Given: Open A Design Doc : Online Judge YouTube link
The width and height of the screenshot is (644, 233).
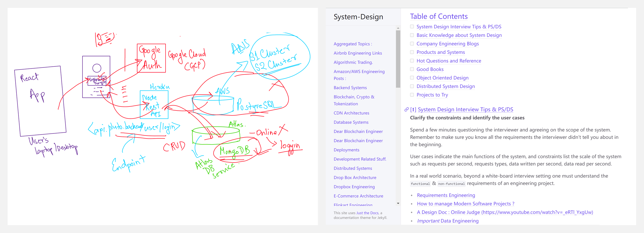Looking at the screenshot, I should (x=505, y=212).
